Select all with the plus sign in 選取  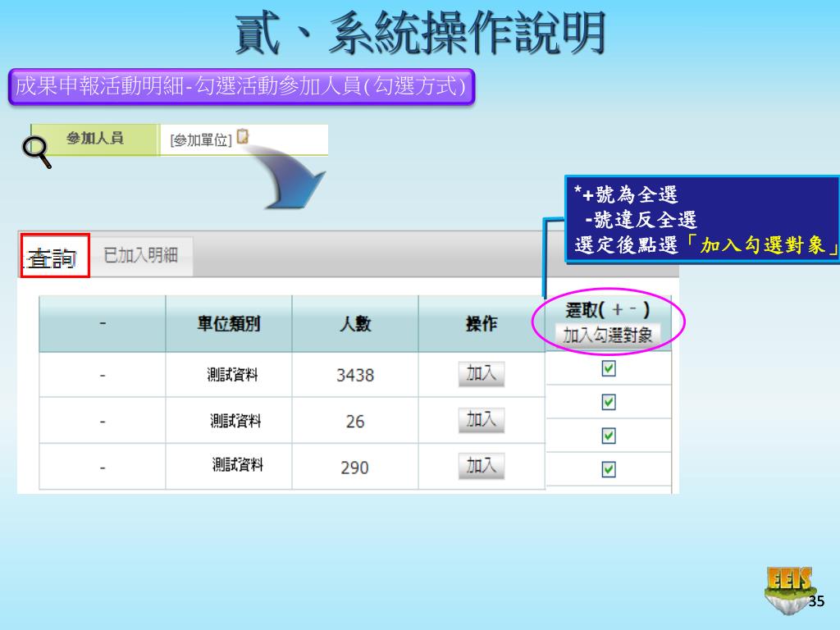[x=618, y=309]
